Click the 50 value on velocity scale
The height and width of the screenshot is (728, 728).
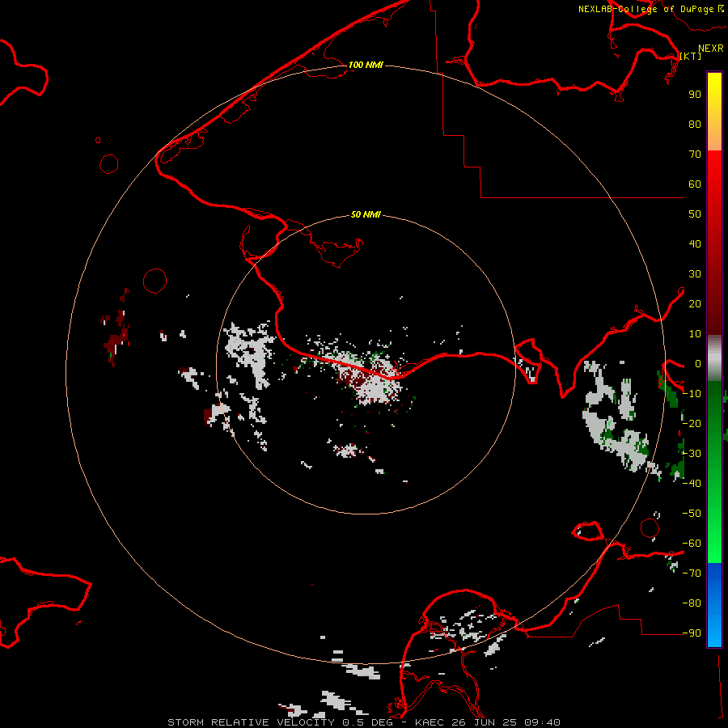(695, 214)
